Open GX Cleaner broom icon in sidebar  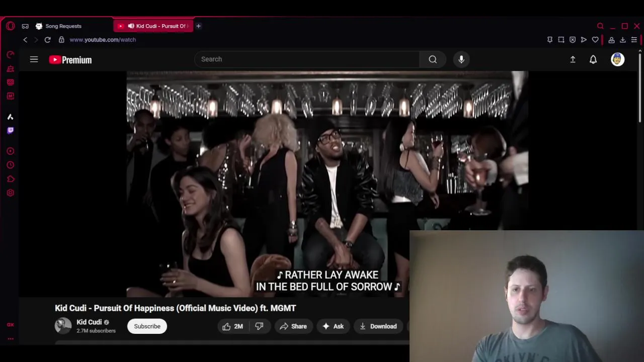[10, 68]
